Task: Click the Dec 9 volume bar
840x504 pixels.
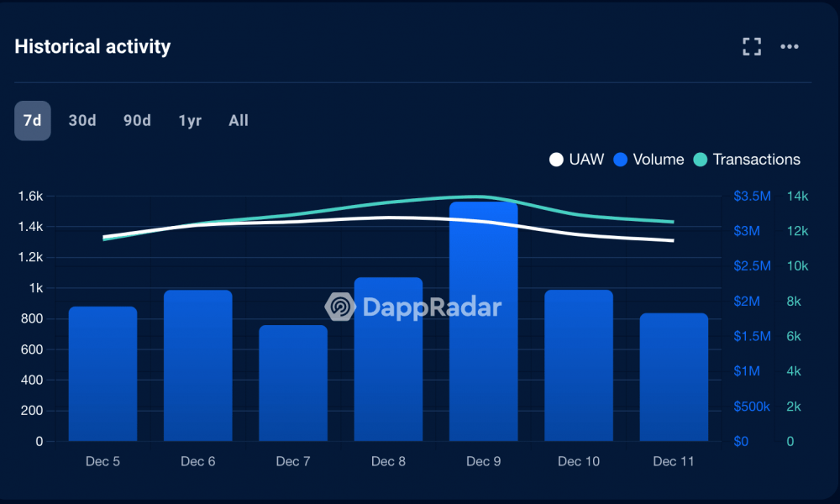Action: point(484,322)
